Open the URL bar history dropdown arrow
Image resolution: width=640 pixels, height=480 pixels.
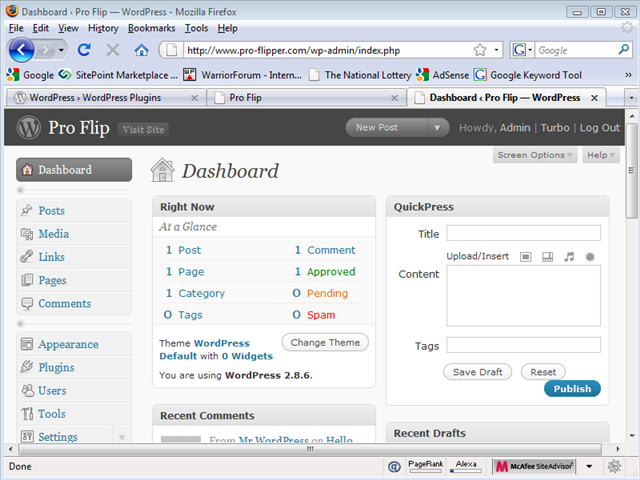click(496, 50)
